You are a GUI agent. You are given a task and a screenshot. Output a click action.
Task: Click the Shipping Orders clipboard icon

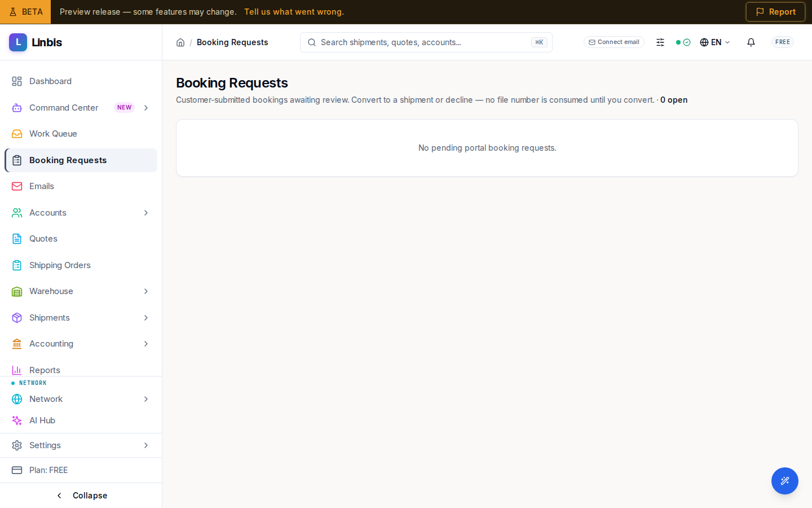point(17,265)
